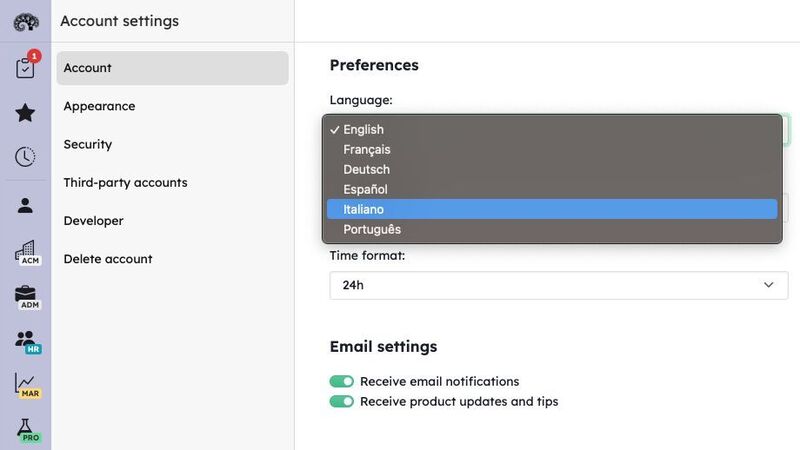The height and width of the screenshot is (450, 800).
Task: Select Italiano from language list
Action: pos(552,209)
